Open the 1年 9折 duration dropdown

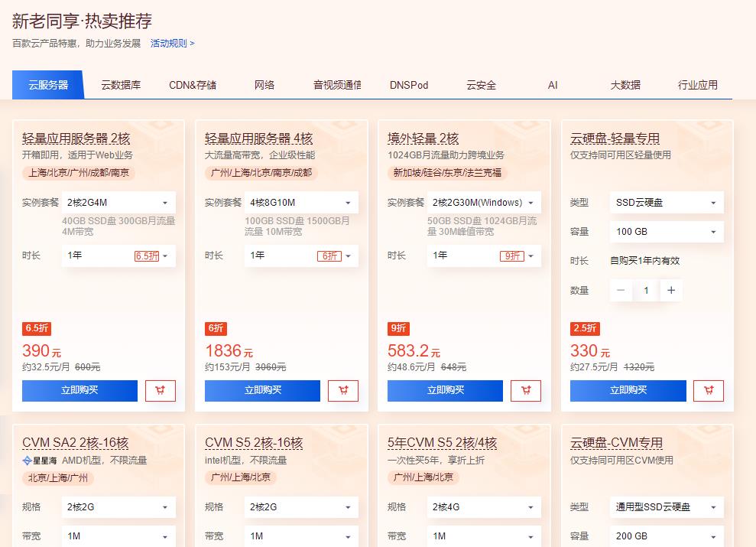[484, 256]
